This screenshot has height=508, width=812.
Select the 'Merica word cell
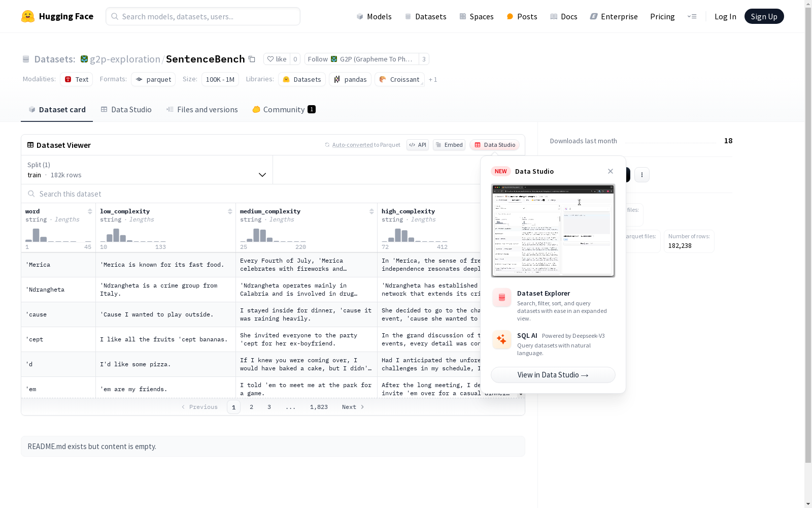(58, 265)
